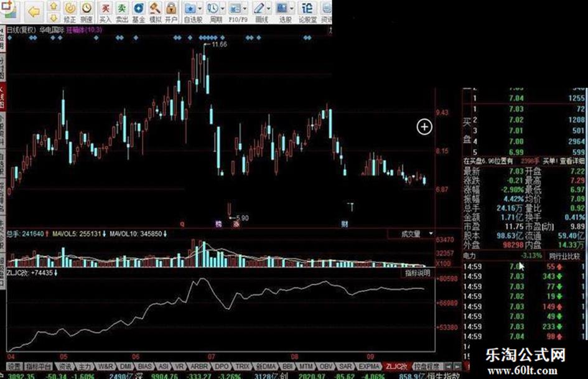This screenshot has height=379, width=588.
Task: Select the VR indicator tab
Action: 180,366
